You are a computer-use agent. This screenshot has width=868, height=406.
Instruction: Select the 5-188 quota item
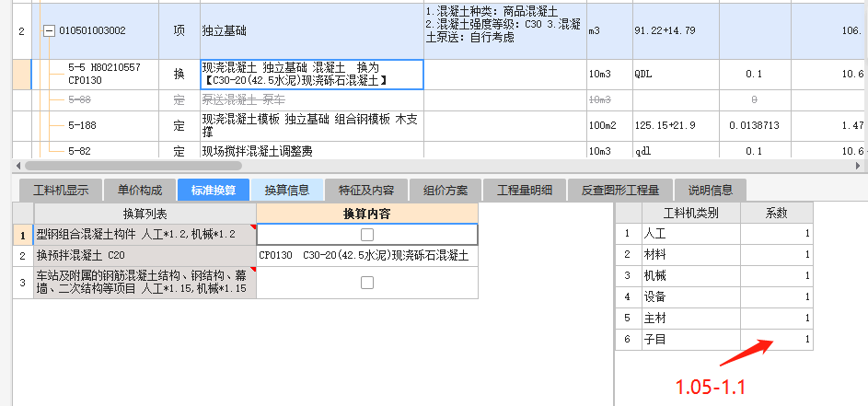click(83, 126)
